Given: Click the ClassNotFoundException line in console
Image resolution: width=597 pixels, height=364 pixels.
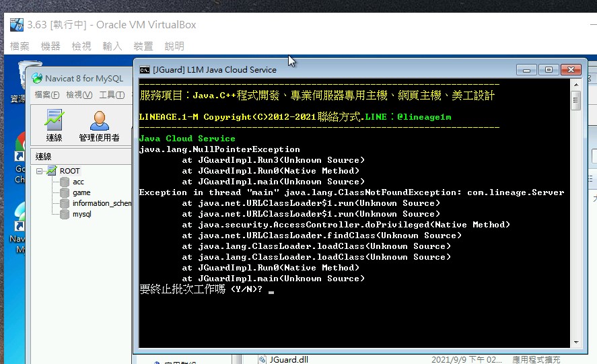Looking at the screenshot, I should (351, 192).
